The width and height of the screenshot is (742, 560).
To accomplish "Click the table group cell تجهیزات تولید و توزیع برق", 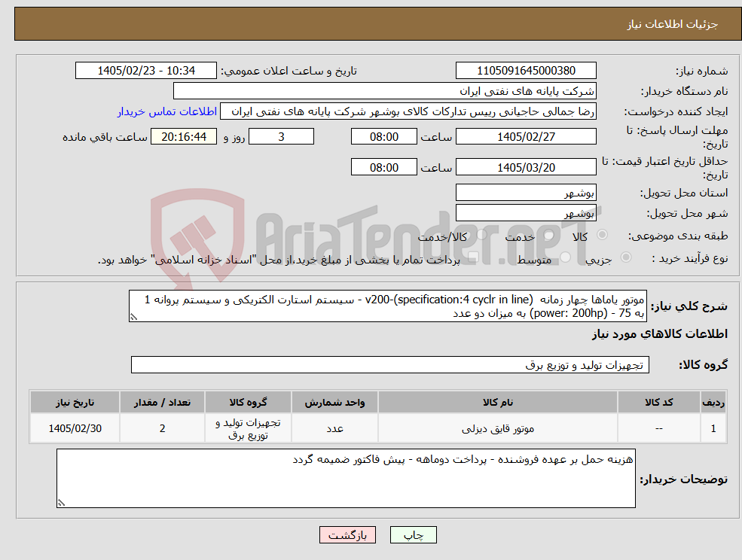I will (x=248, y=428).
